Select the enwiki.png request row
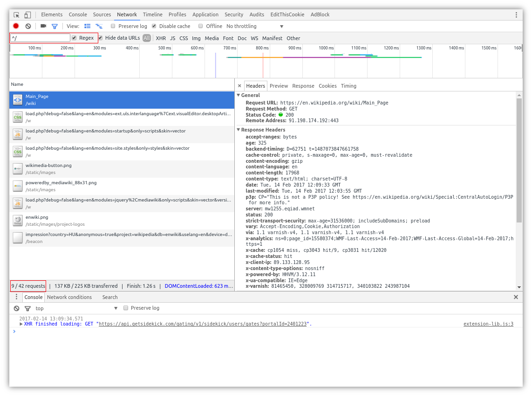 click(x=122, y=221)
